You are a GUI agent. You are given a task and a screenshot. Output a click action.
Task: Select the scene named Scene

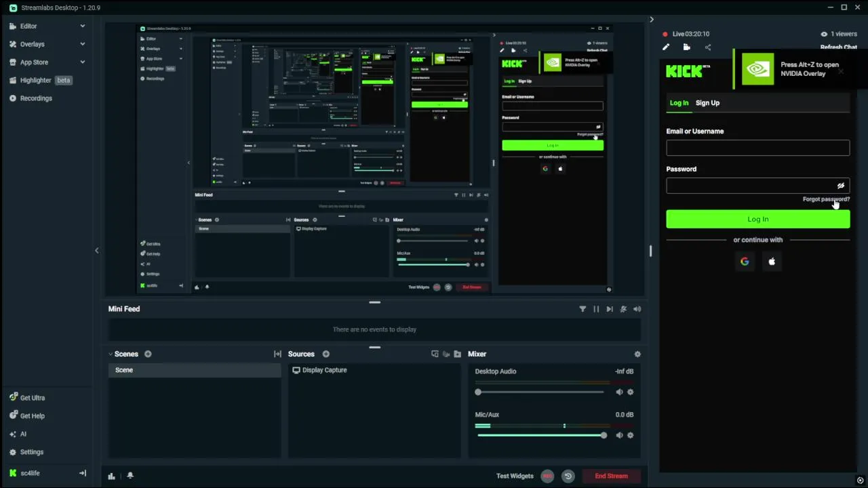click(195, 370)
